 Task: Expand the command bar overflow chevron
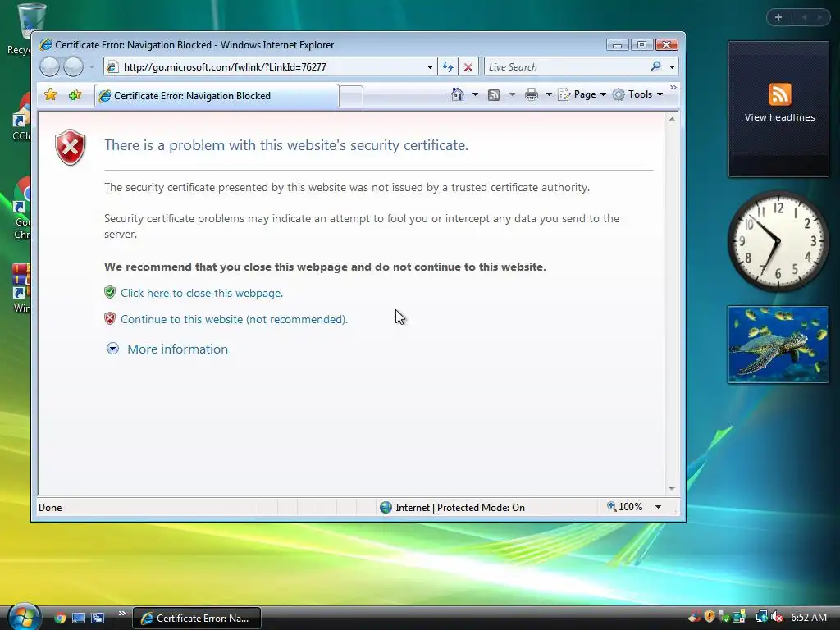pos(673,87)
